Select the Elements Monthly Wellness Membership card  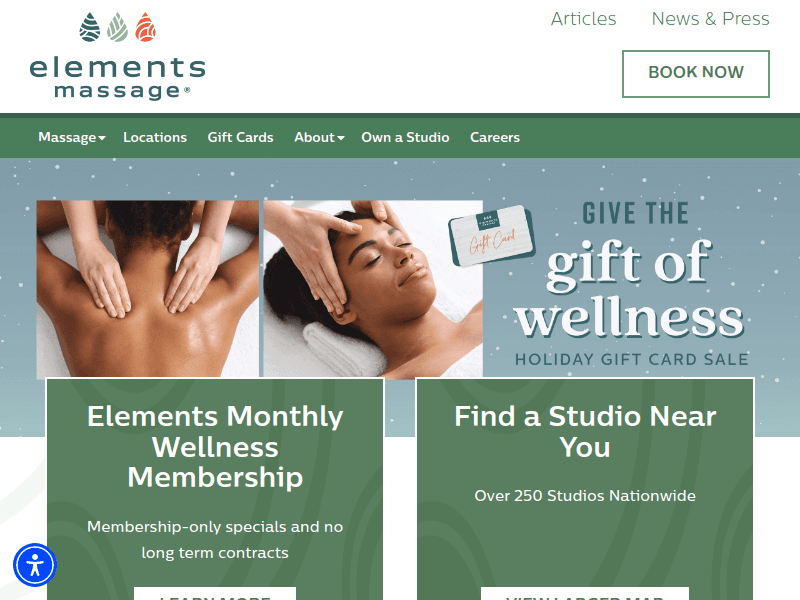tap(215, 489)
